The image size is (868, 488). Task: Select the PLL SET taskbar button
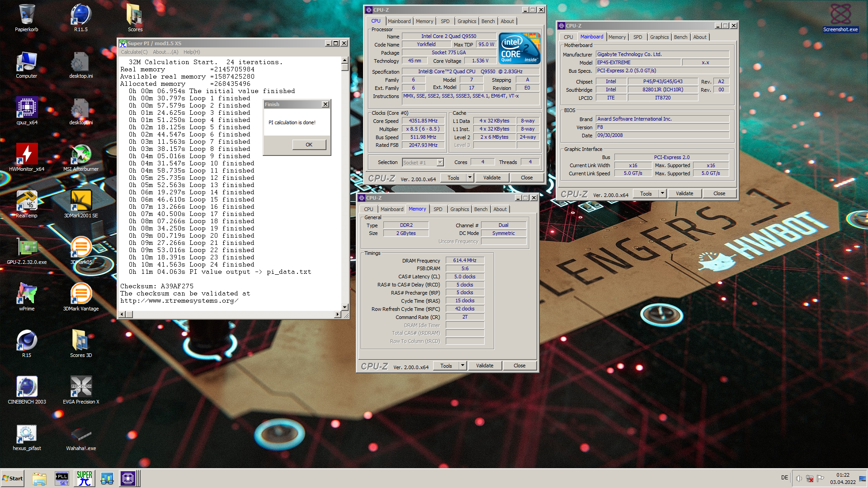(x=62, y=479)
